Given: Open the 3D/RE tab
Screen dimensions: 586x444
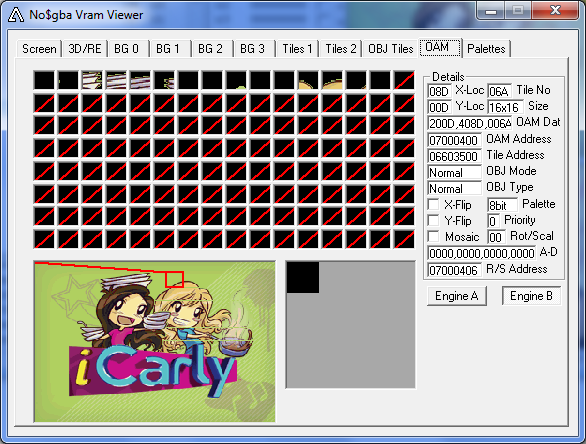Looking at the screenshot, I should (x=85, y=49).
